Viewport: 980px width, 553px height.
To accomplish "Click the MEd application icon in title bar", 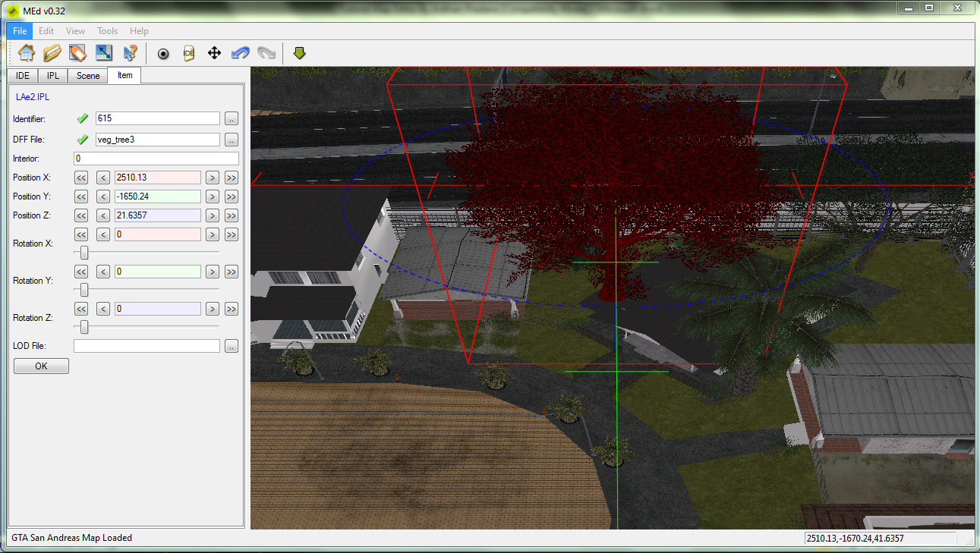I will click(14, 11).
